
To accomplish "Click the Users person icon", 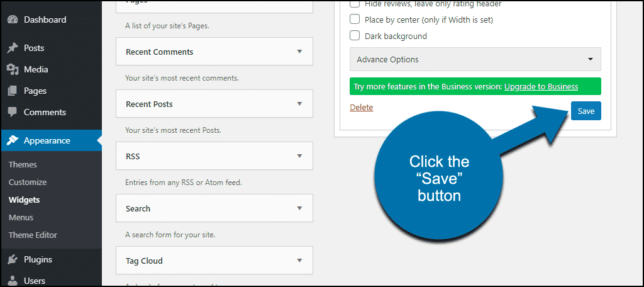I will [13, 281].
